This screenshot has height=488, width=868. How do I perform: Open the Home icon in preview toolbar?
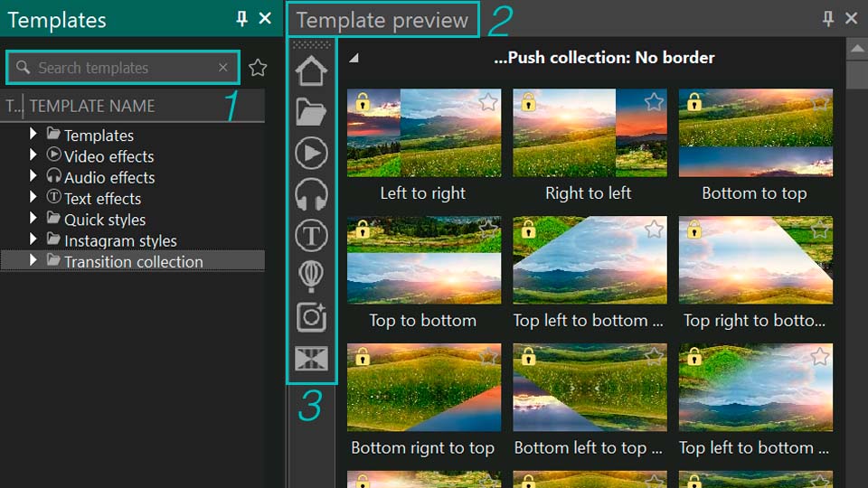tap(311, 71)
